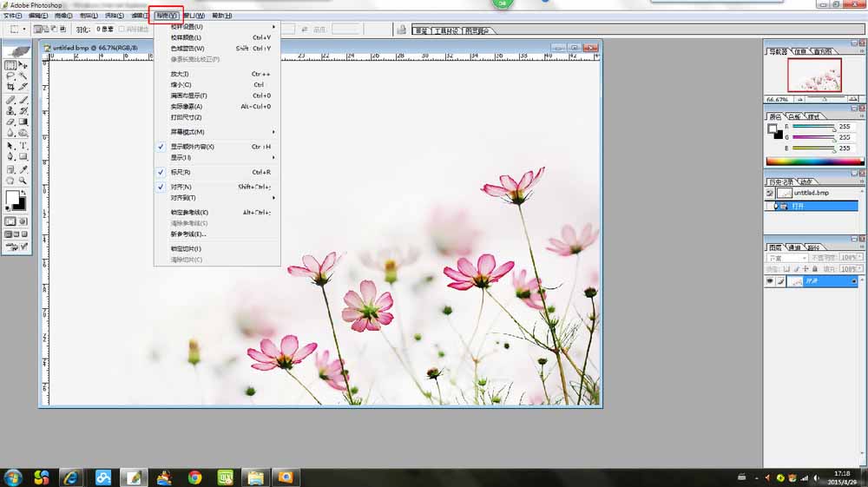Image resolution: width=868 pixels, height=487 pixels.
Task: Swap foreground and background colors
Action: point(23,193)
